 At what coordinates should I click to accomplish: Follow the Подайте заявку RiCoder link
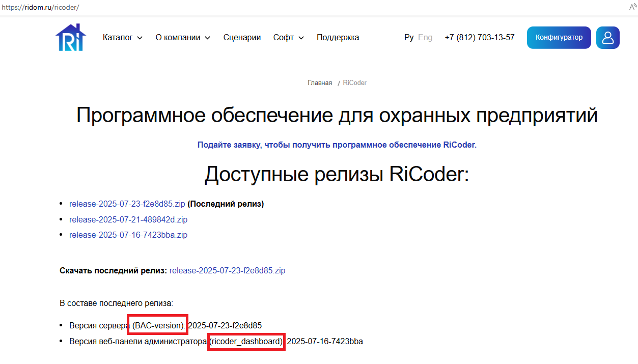coord(337,145)
